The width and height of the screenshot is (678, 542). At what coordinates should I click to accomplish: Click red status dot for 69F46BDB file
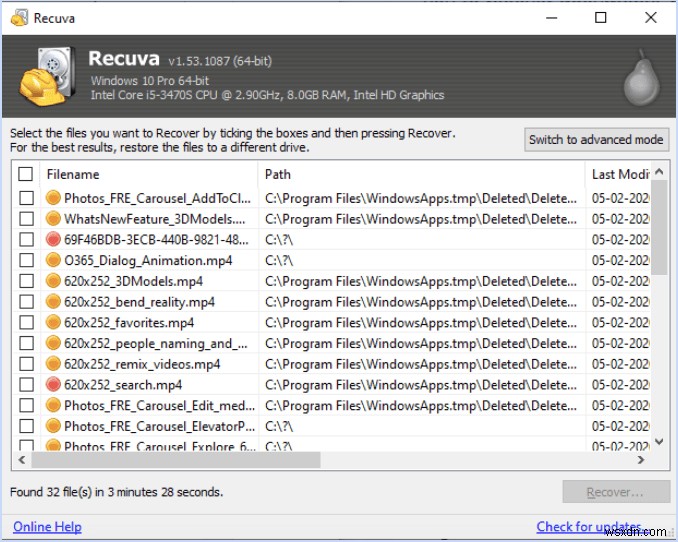coord(54,240)
